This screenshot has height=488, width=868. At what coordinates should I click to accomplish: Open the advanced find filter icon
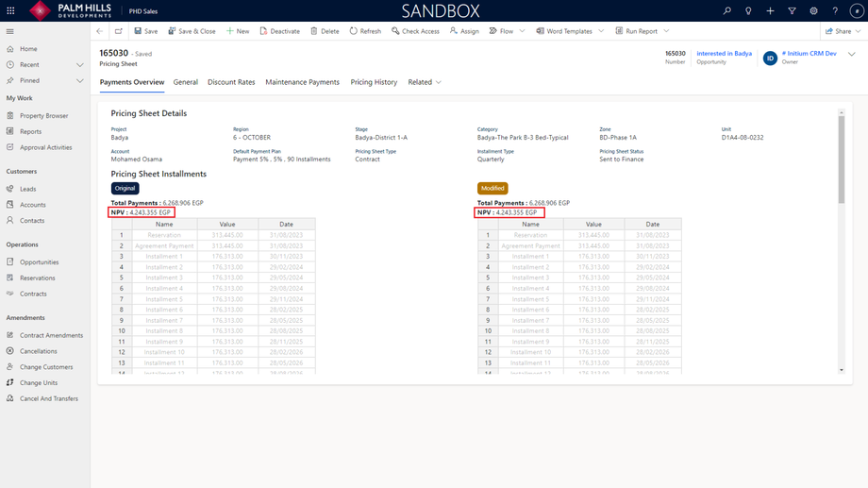coord(792,10)
